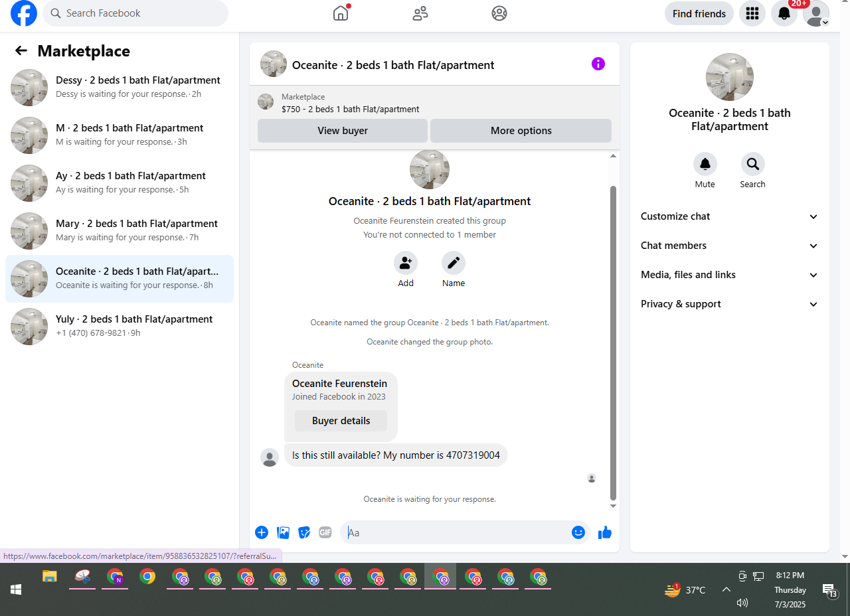Expand Customize chat section
Viewport: 850px width, 616px height.
pos(730,216)
